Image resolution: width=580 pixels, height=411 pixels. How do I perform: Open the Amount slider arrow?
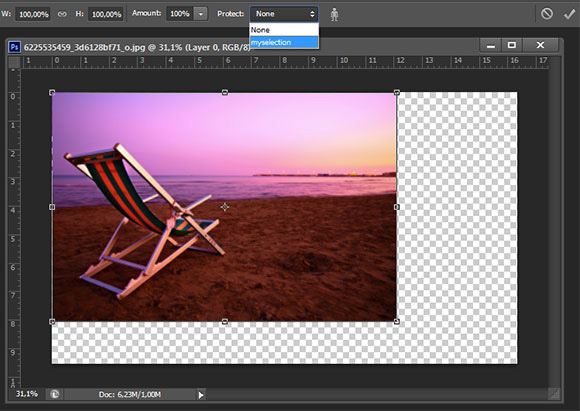(x=200, y=14)
